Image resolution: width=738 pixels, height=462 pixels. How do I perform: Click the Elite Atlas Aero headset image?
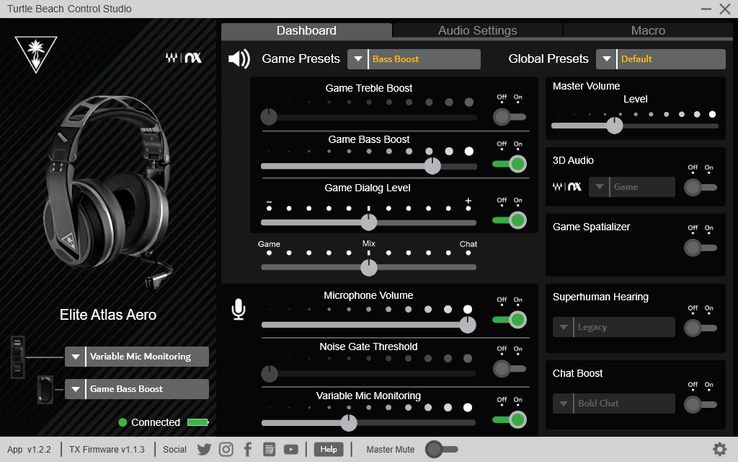pyautogui.click(x=109, y=192)
